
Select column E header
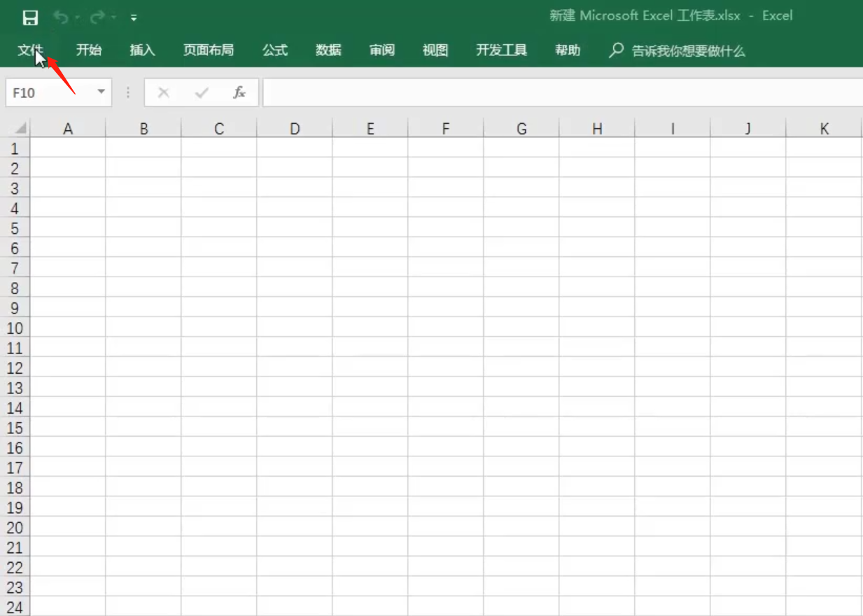click(370, 128)
